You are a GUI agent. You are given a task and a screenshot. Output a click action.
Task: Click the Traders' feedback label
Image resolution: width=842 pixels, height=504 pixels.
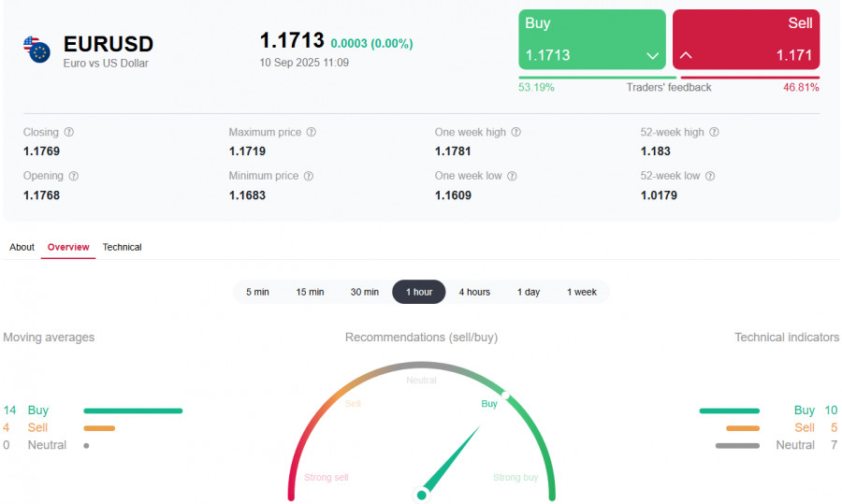click(669, 88)
